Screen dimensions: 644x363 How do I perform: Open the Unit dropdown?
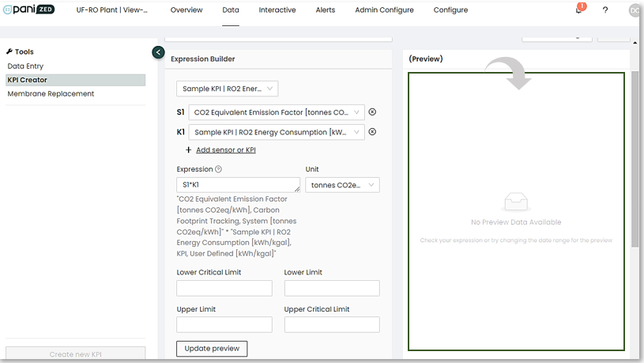342,185
